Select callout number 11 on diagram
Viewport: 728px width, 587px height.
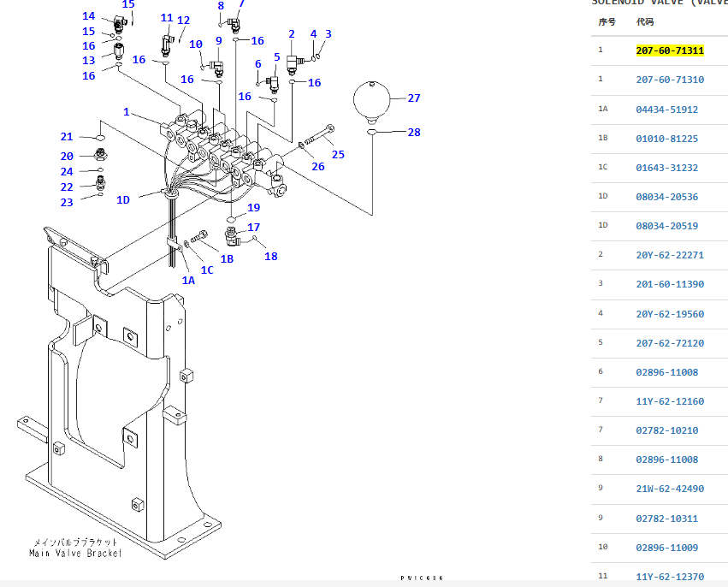click(x=167, y=18)
